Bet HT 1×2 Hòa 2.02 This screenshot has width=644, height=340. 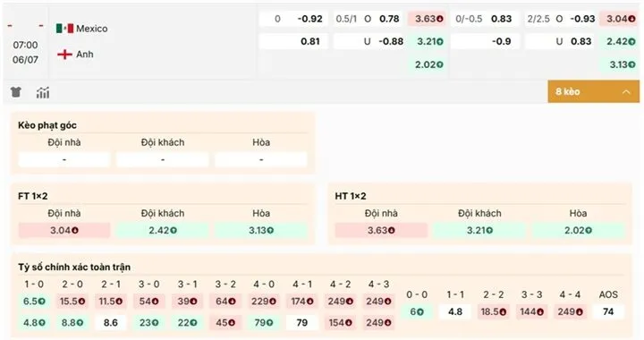(x=578, y=230)
